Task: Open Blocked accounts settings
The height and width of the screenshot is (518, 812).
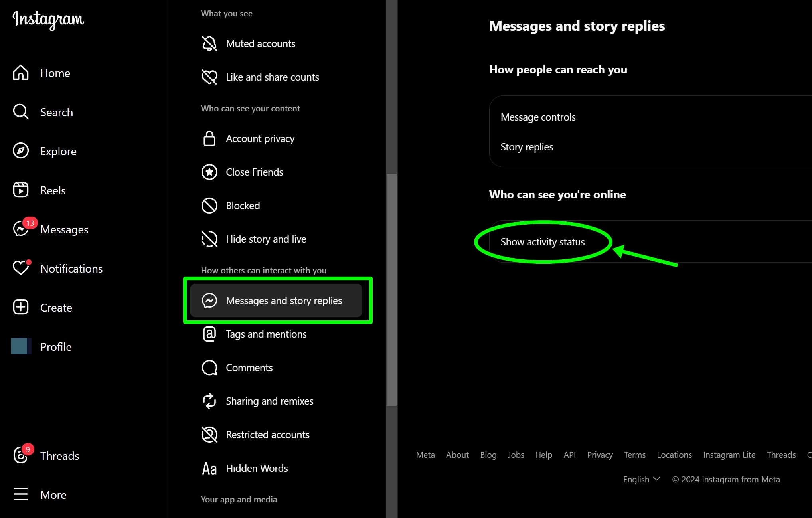Action: click(x=276, y=206)
